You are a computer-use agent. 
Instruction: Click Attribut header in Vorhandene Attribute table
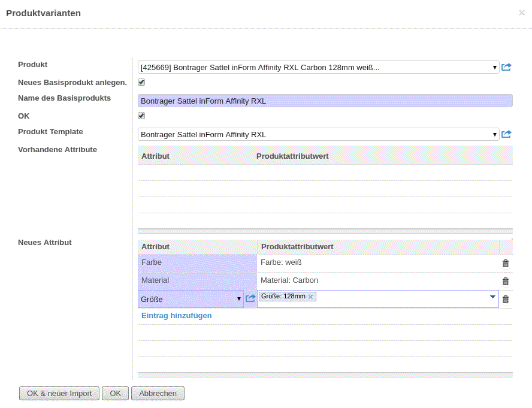click(x=155, y=156)
